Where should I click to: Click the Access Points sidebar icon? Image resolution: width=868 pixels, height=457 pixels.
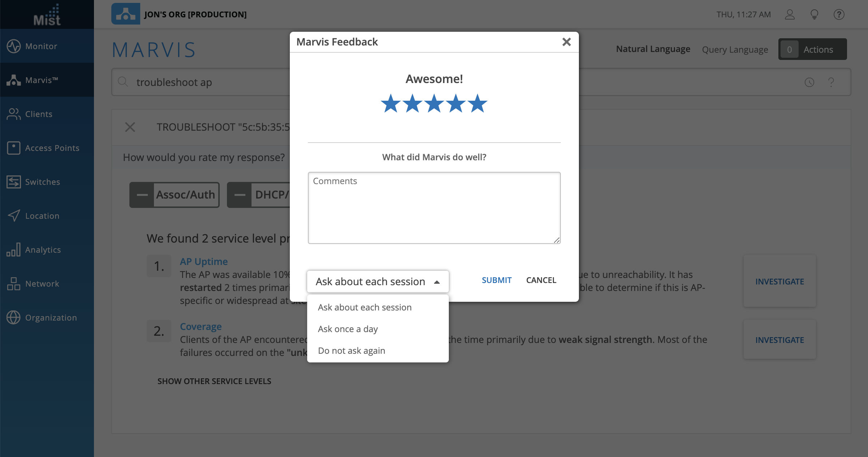[14, 148]
